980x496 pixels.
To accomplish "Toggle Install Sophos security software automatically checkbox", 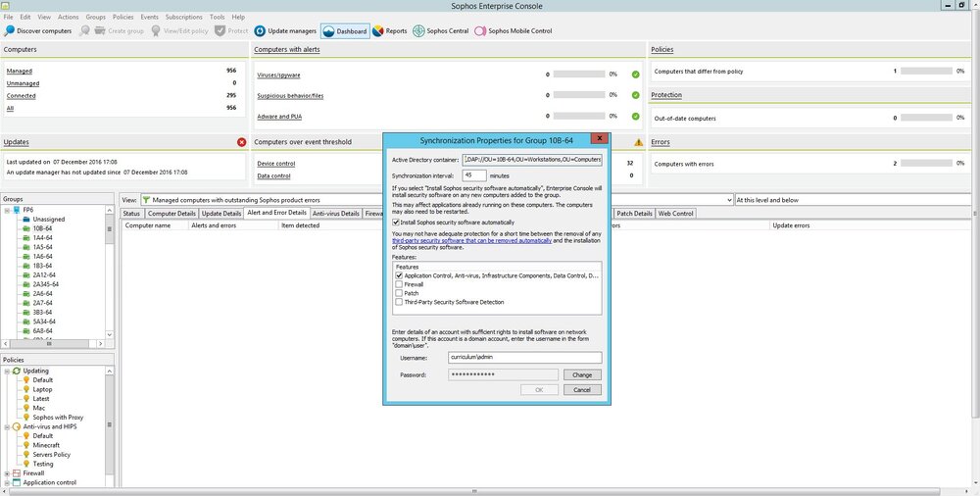I will point(396,223).
